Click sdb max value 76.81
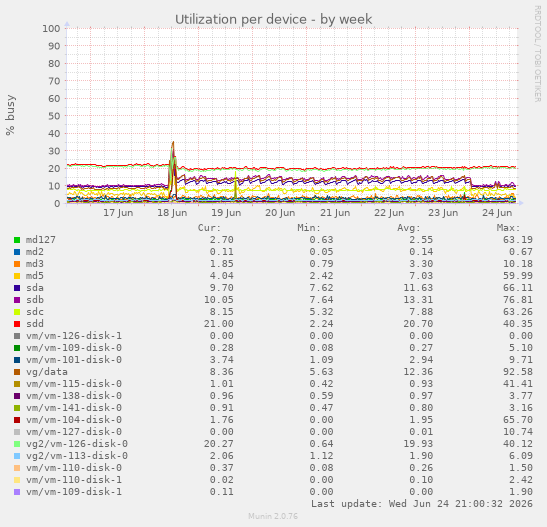 518,300
